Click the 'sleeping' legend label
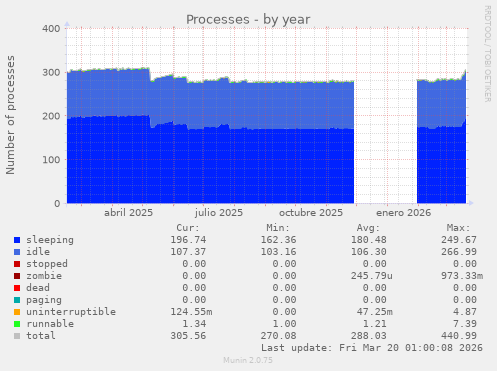This screenshot has height=371, width=497. click(x=50, y=240)
